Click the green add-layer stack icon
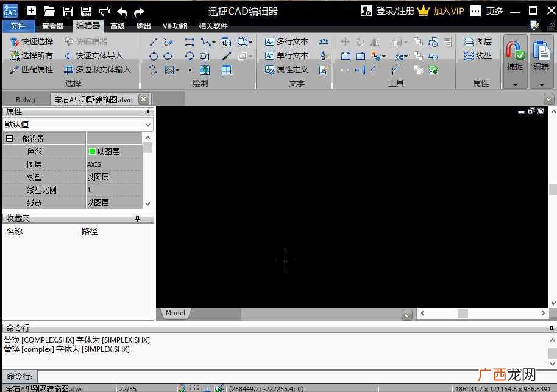 click(x=433, y=70)
